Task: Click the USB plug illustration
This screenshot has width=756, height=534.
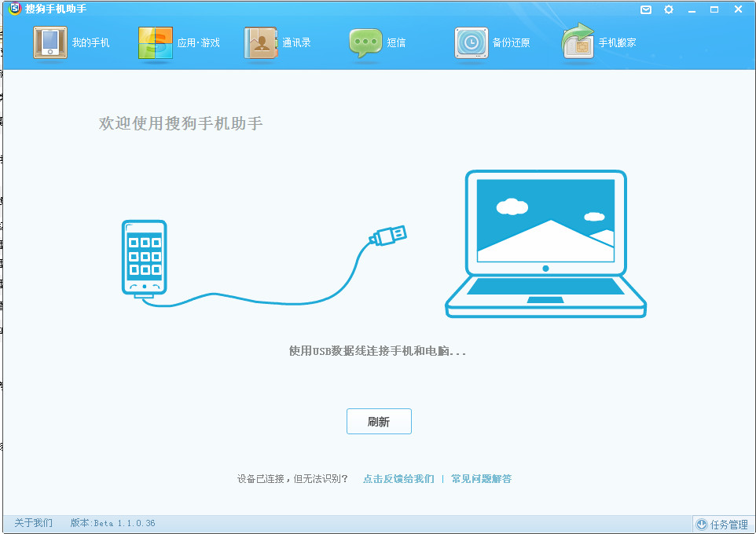Action: (388, 235)
